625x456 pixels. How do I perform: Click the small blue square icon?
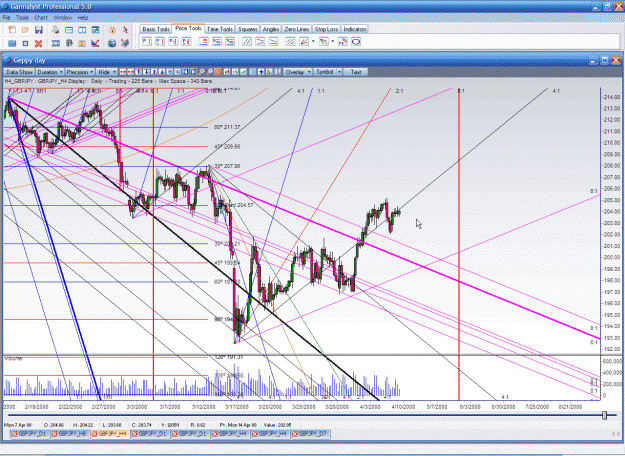26,43
